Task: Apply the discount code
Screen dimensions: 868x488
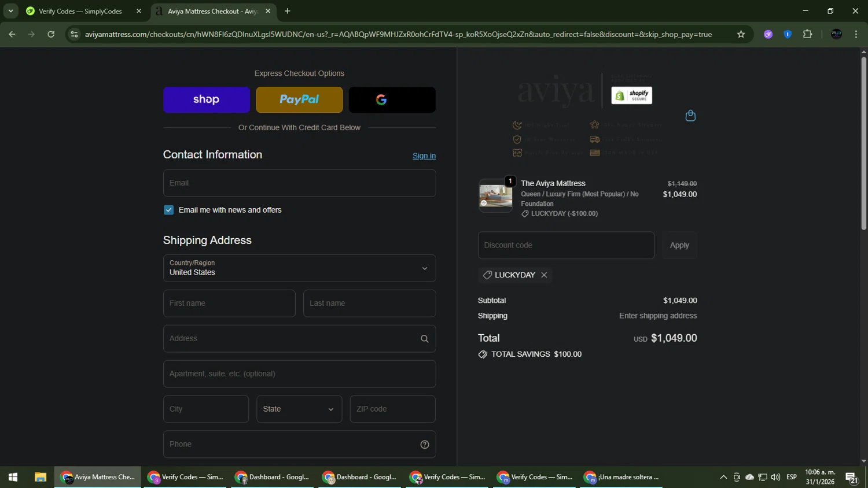Action: tap(679, 245)
